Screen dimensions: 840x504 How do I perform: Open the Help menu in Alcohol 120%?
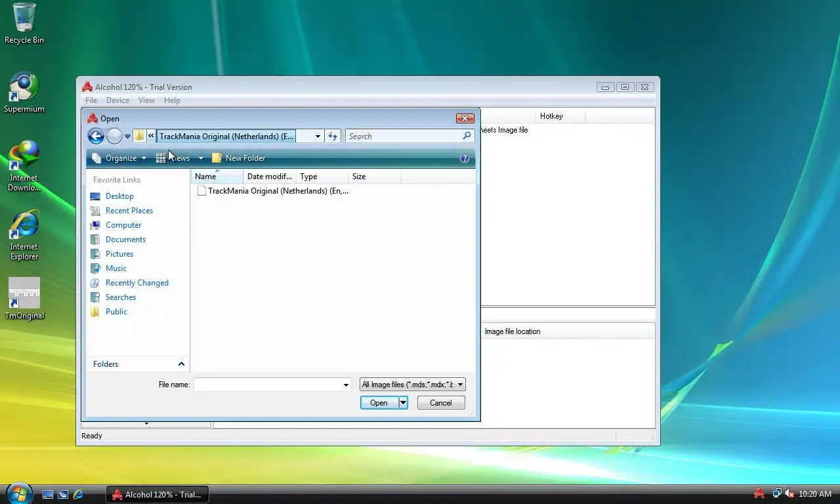(x=172, y=100)
